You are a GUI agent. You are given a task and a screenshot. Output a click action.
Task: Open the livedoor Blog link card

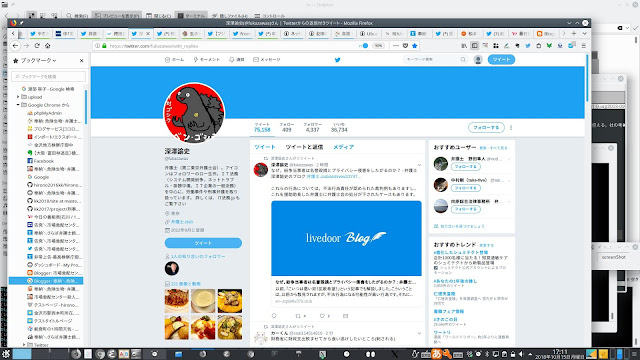[346, 253]
